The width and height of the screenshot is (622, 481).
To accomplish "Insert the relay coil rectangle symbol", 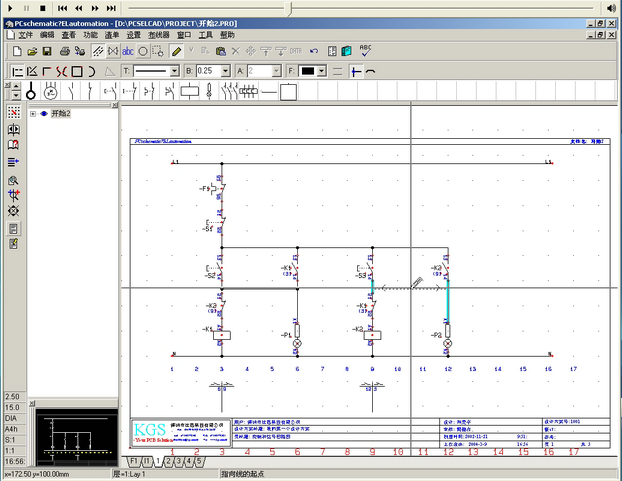I will (189, 92).
